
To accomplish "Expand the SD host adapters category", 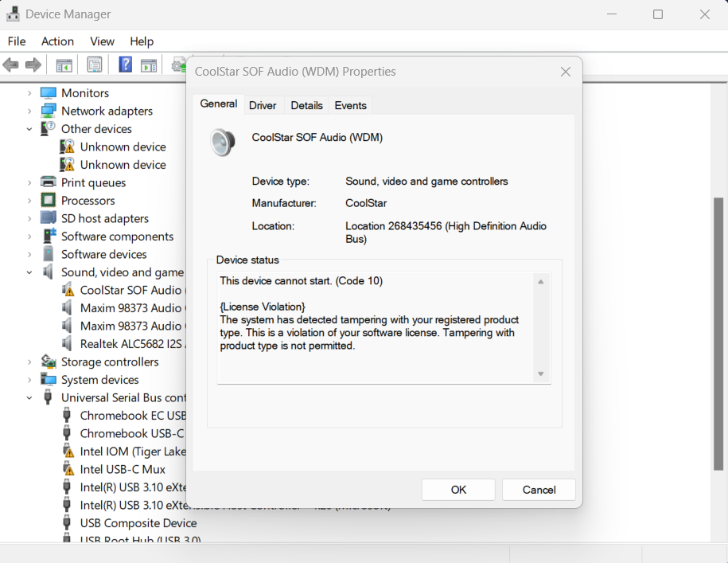I will click(x=29, y=218).
